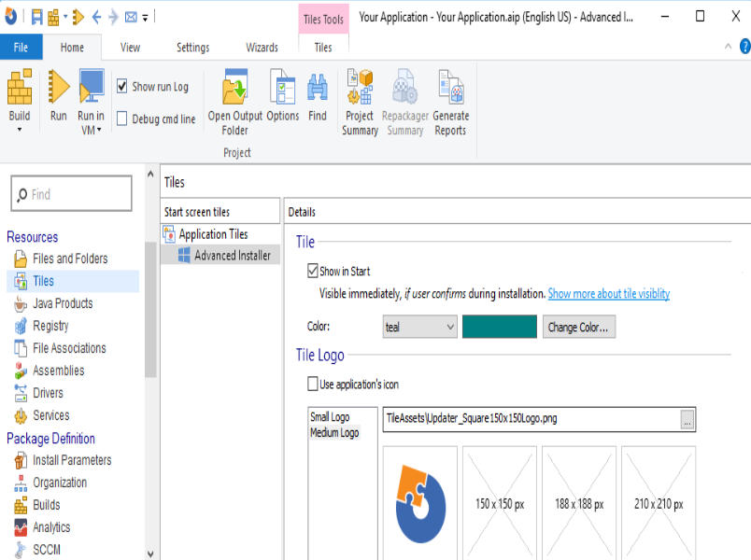
Task: Click the Change Color button
Action: pyautogui.click(x=578, y=327)
